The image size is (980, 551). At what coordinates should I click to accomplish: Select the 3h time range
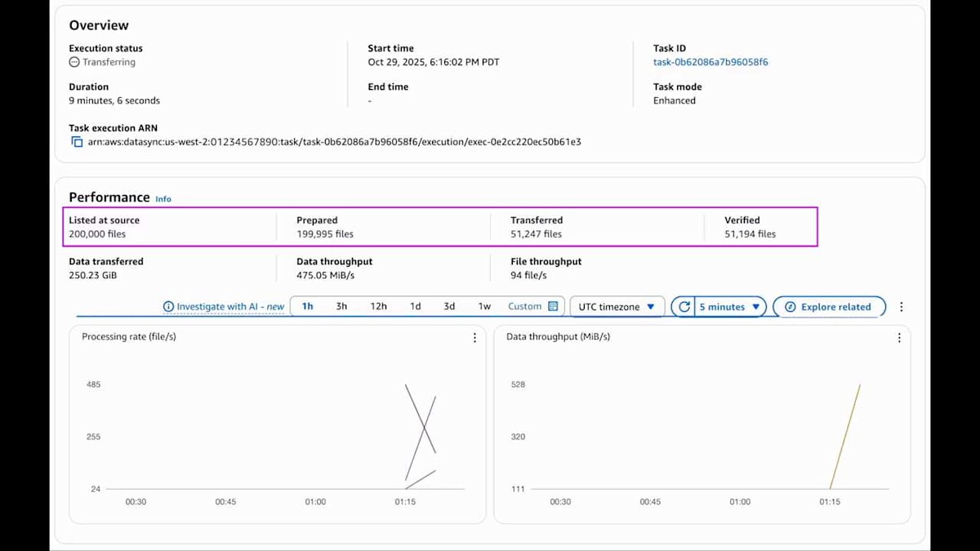[x=341, y=307]
